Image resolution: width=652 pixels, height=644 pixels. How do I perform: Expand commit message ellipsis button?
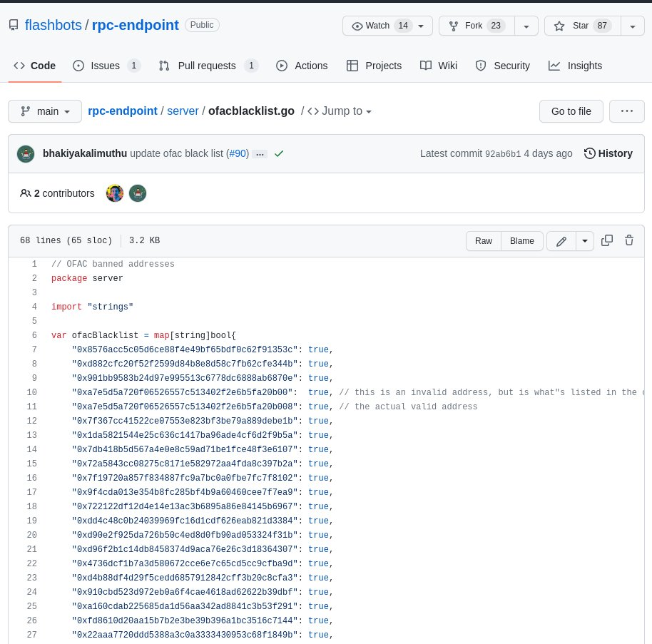pyautogui.click(x=260, y=154)
